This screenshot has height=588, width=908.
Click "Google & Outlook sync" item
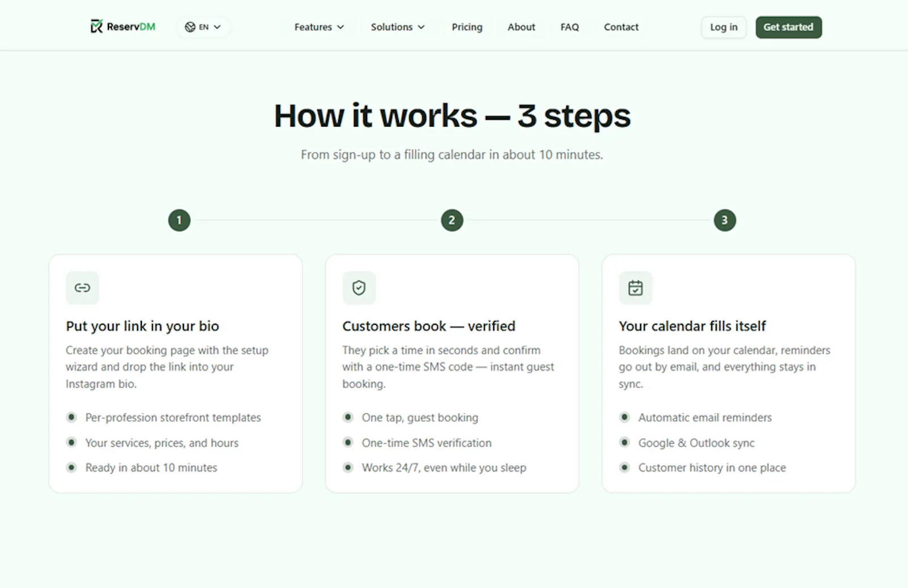click(696, 443)
